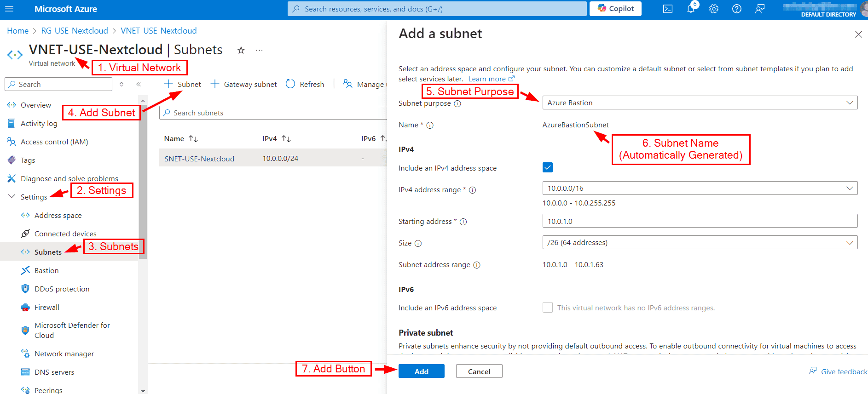Show info tooltip for IPv4 address range
Image resolution: width=868 pixels, height=394 pixels.
(x=472, y=190)
